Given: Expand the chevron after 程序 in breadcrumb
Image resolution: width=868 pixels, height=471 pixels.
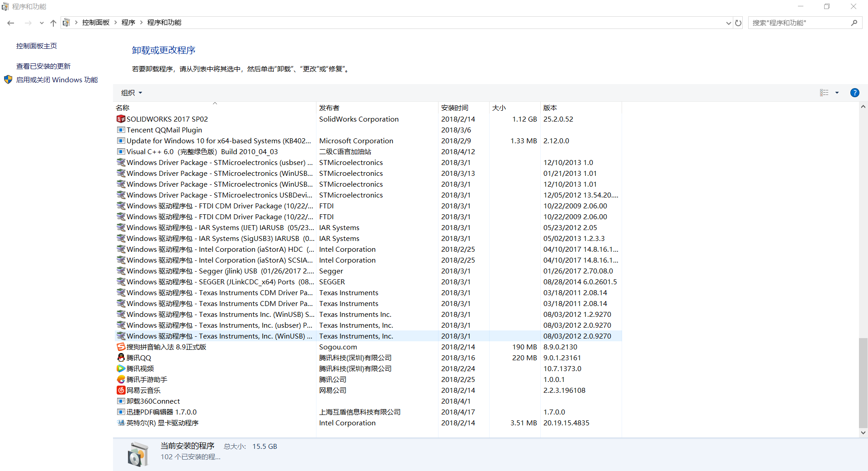Looking at the screenshot, I should tap(142, 23).
